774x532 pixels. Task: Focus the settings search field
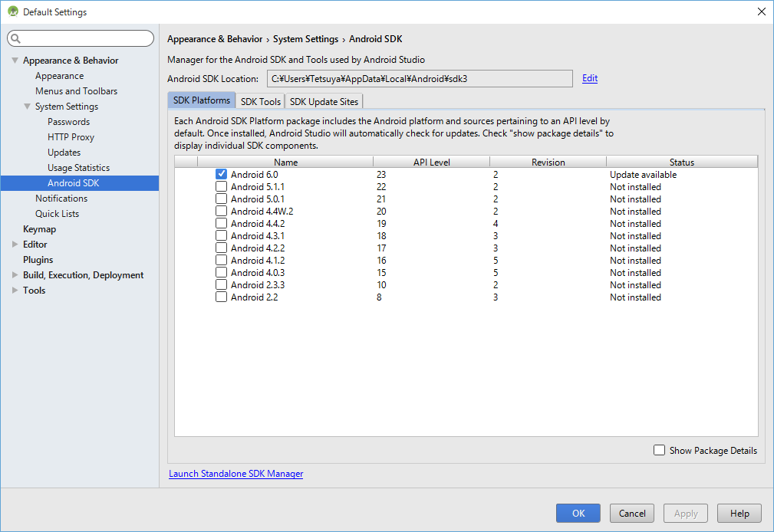pyautogui.click(x=81, y=38)
